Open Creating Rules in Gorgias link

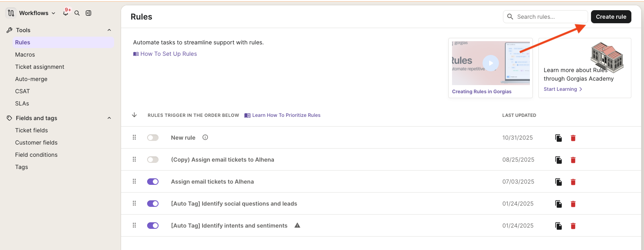pyautogui.click(x=482, y=92)
